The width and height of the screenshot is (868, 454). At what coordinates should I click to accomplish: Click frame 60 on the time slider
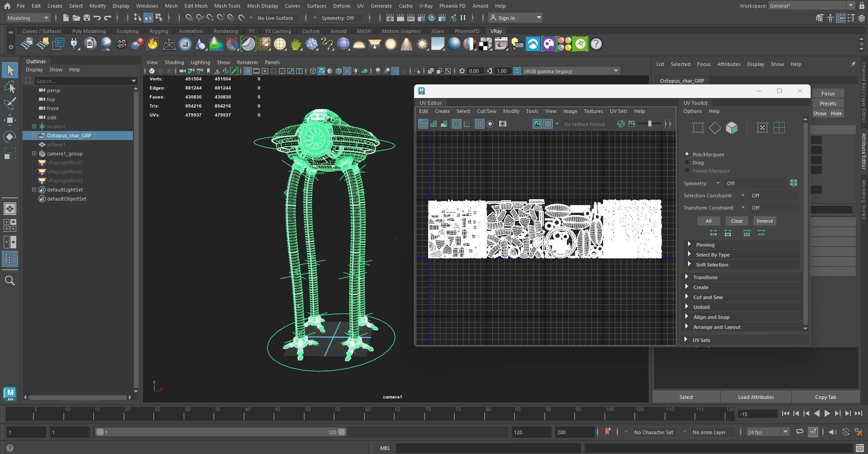pyautogui.click(x=368, y=413)
